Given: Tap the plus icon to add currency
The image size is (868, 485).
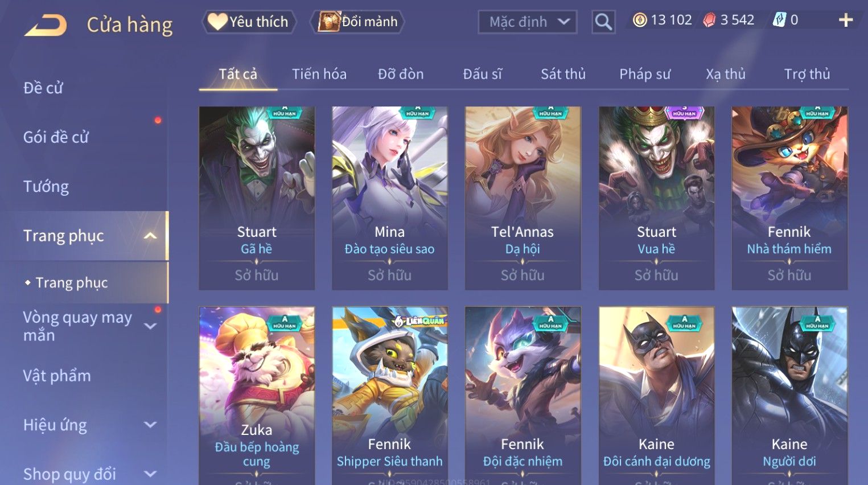Looking at the screenshot, I should (x=846, y=20).
